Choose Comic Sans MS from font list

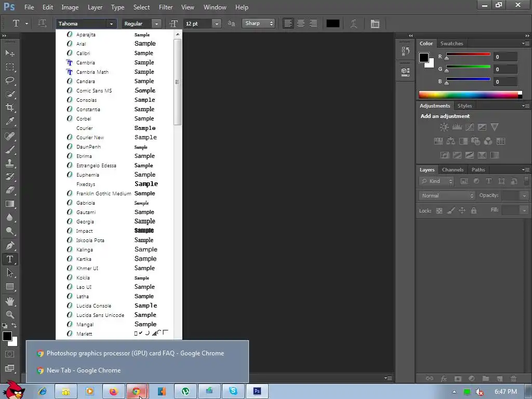coord(115,90)
